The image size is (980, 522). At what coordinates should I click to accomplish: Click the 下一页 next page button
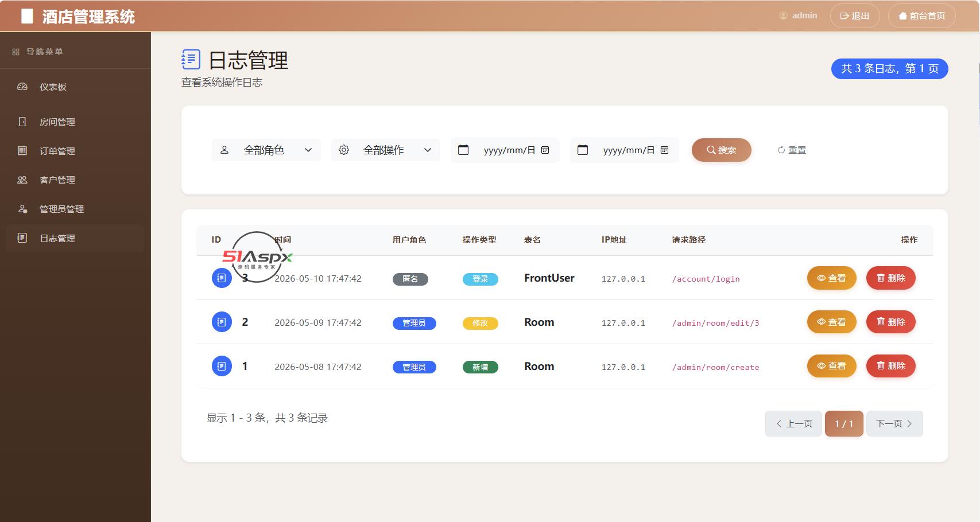[894, 423]
